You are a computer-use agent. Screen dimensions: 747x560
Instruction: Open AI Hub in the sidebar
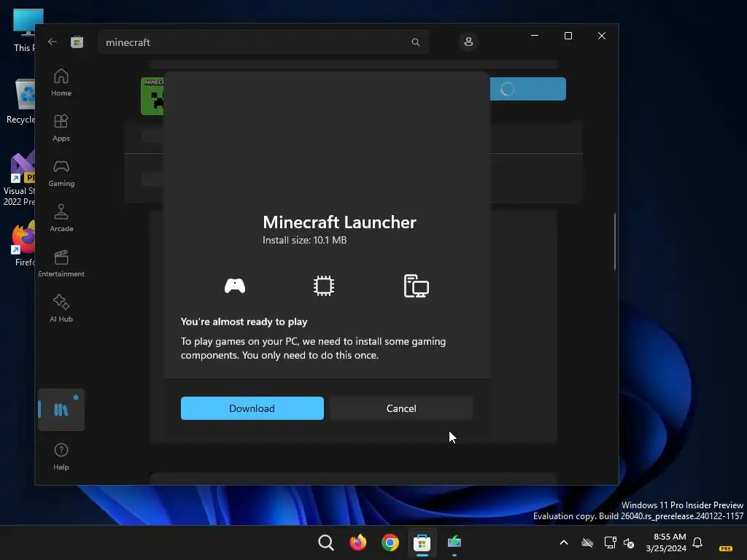61,308
